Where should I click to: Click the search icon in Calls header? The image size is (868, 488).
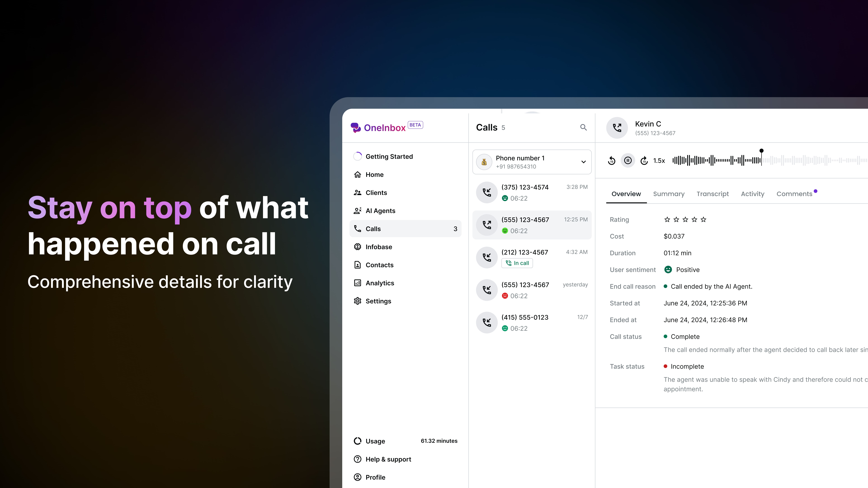(x=583, y=127)
